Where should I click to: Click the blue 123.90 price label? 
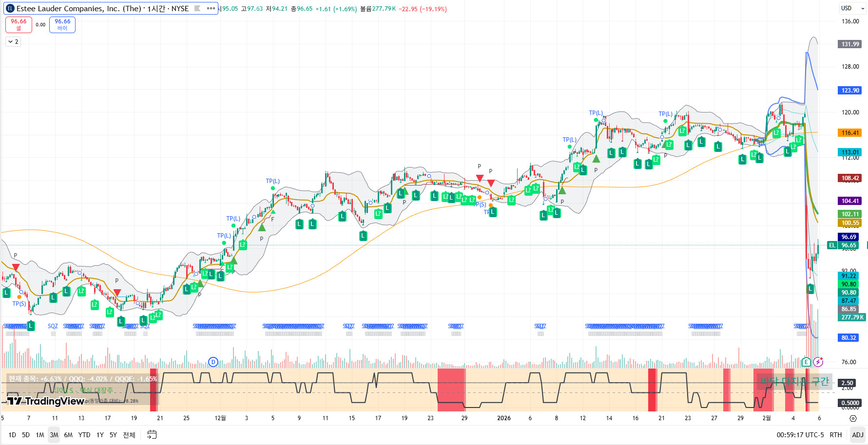pos(850,91)
